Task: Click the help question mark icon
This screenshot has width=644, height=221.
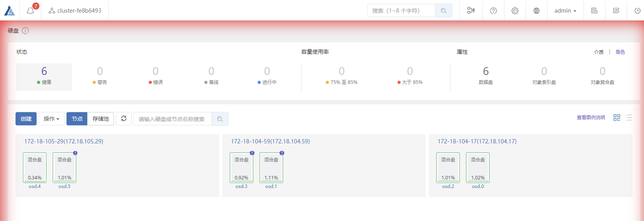Action: pyautogui.click(x=493, y=11)
